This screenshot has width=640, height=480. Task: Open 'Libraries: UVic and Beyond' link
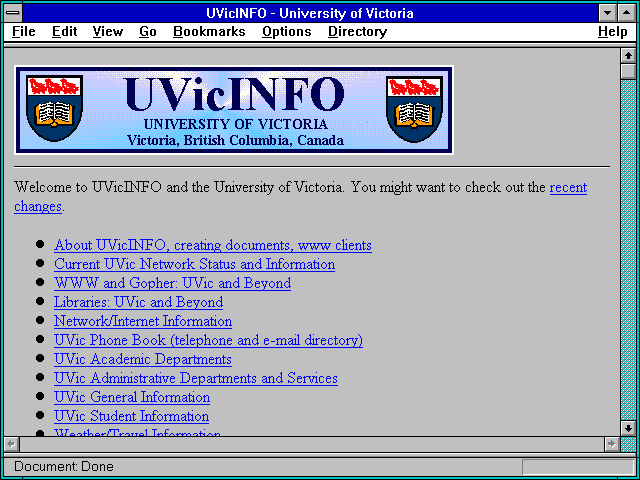point(138,302)
